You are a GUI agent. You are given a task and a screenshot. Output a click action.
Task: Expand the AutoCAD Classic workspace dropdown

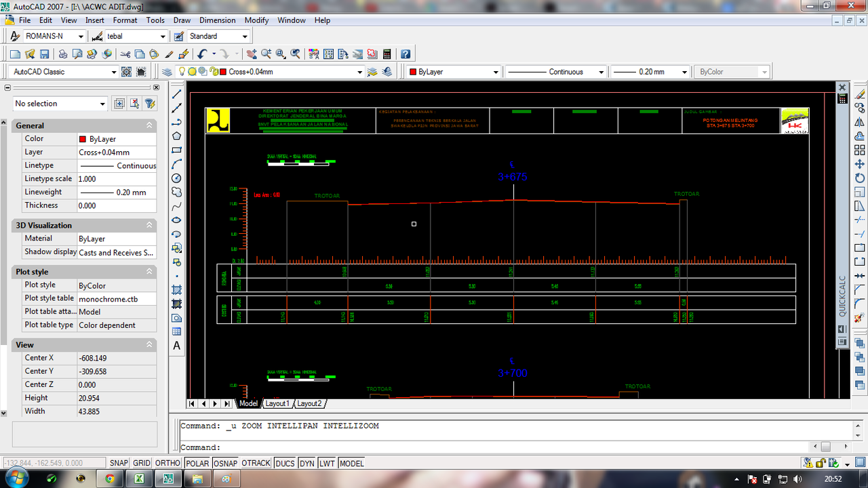pyautogui.click(x=113, y=72)
